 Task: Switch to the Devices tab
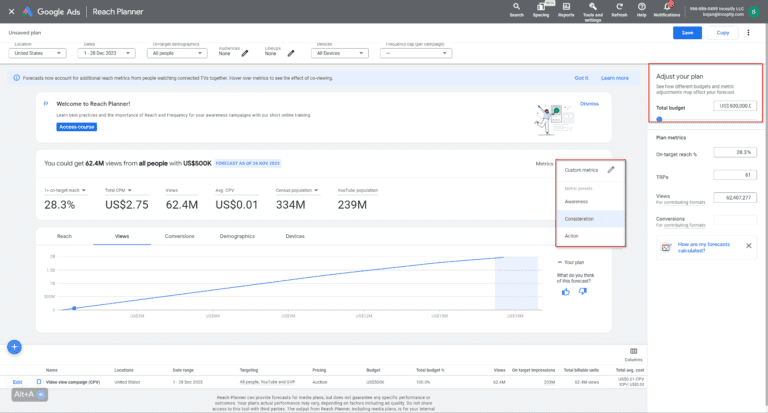pyautogui.click(x=295, y=236)
